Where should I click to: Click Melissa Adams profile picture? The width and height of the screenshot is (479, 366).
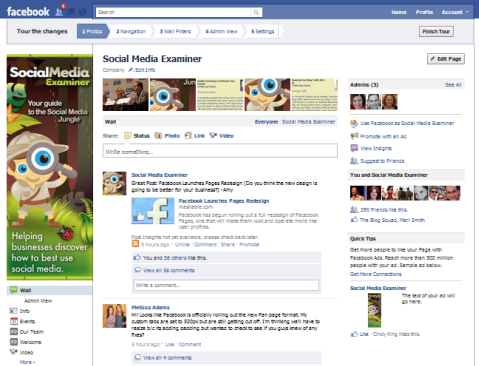tap(114, 316)
